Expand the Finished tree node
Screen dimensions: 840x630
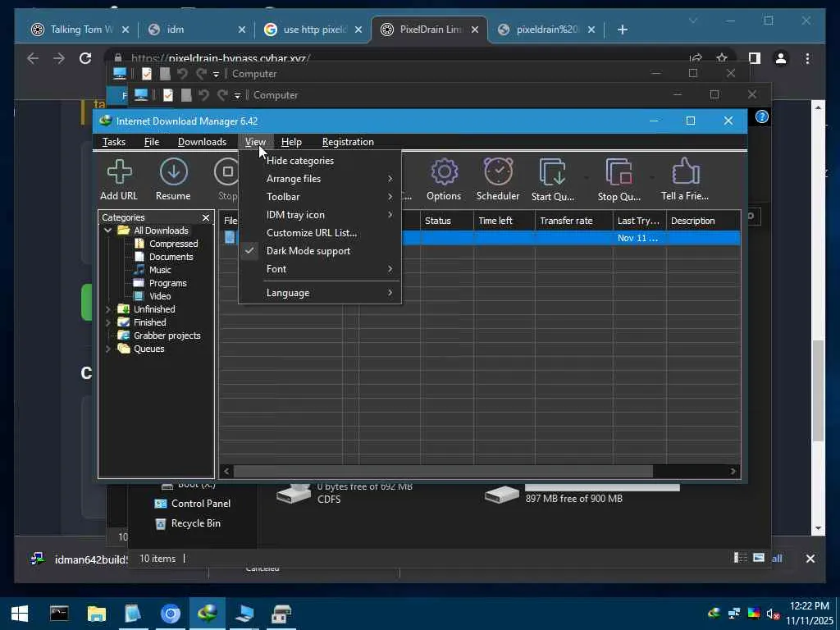click(107, 322)
